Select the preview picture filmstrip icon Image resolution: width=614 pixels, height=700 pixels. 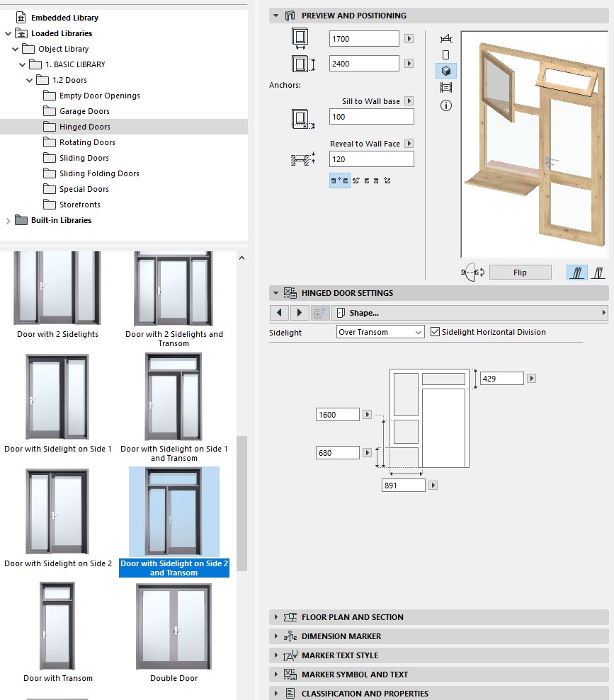coord(445,88)
